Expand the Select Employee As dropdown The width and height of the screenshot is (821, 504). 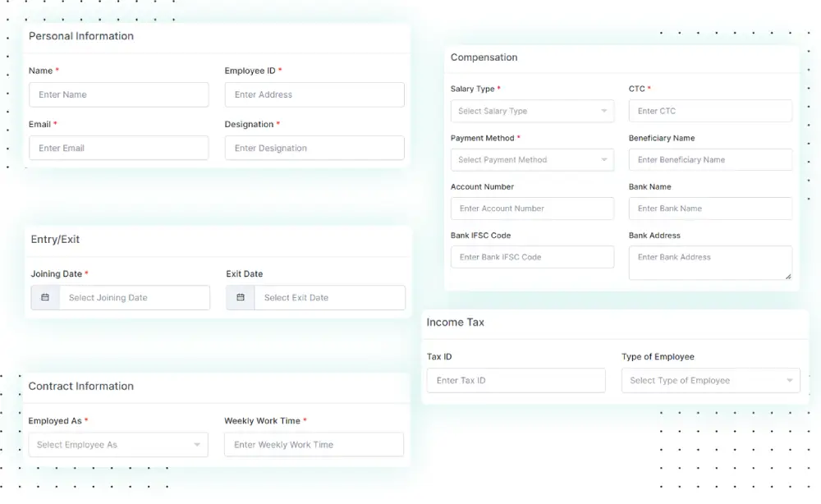click(195, 444)
